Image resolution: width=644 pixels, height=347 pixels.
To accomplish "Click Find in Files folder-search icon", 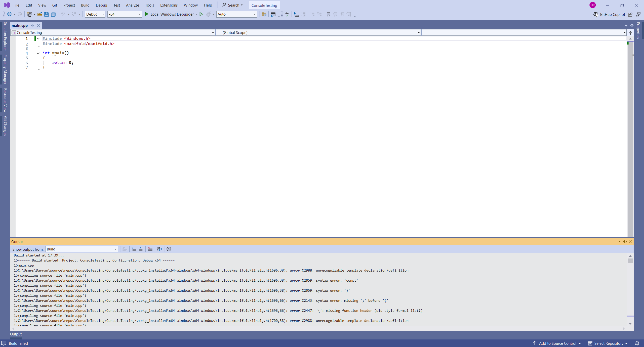I will pyautogui.click(x=264, y=14).
